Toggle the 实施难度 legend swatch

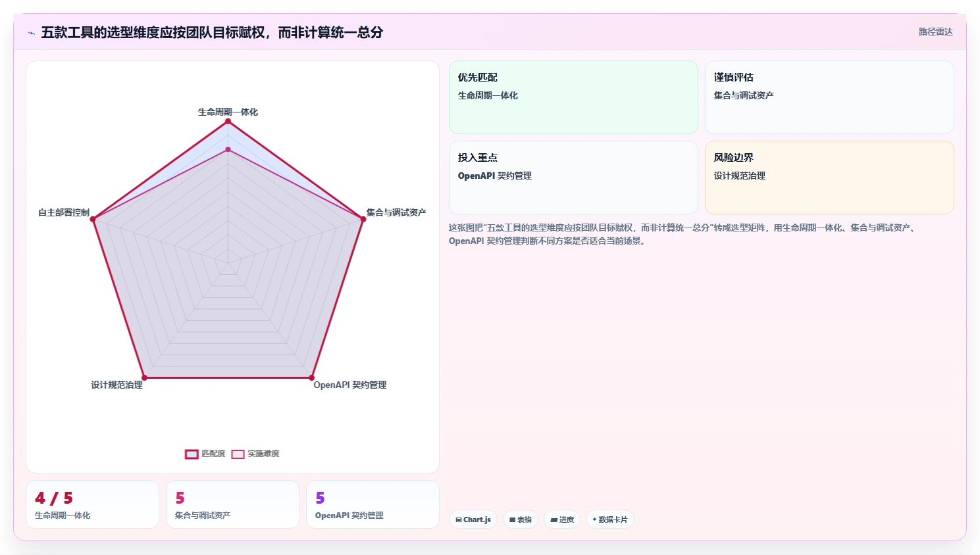click(238, 454)
